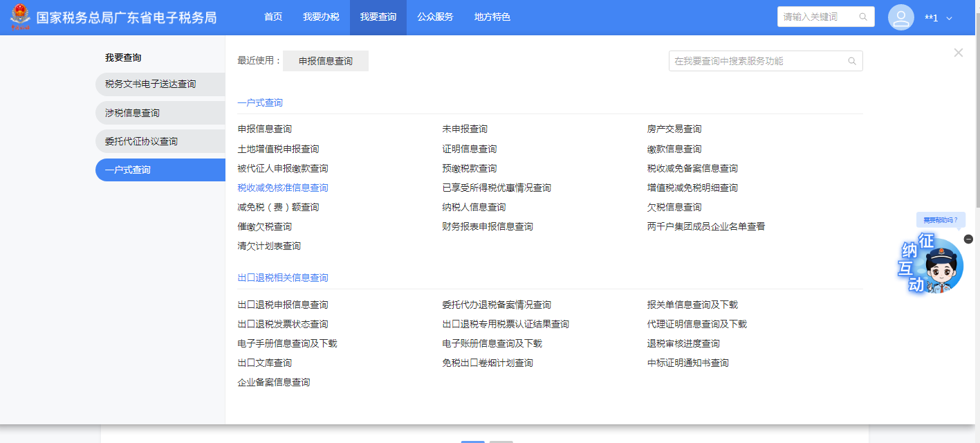This screenshot has width=980, height=443.
Task: Minimize the 征纳互动 floating widget
Action: [968, 239]
